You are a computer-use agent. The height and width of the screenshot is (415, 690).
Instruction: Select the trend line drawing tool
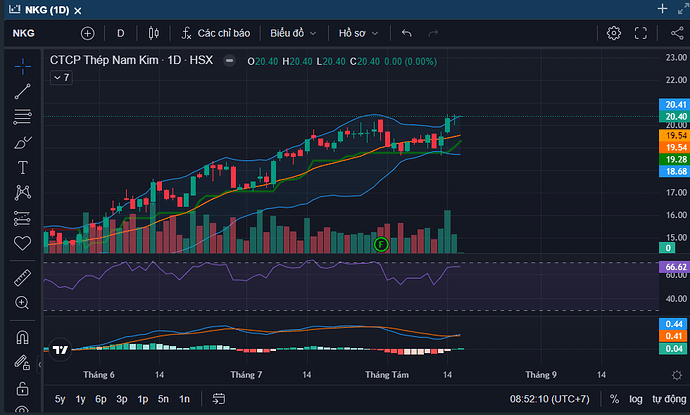pyautogui.click(x=22, y=92)
